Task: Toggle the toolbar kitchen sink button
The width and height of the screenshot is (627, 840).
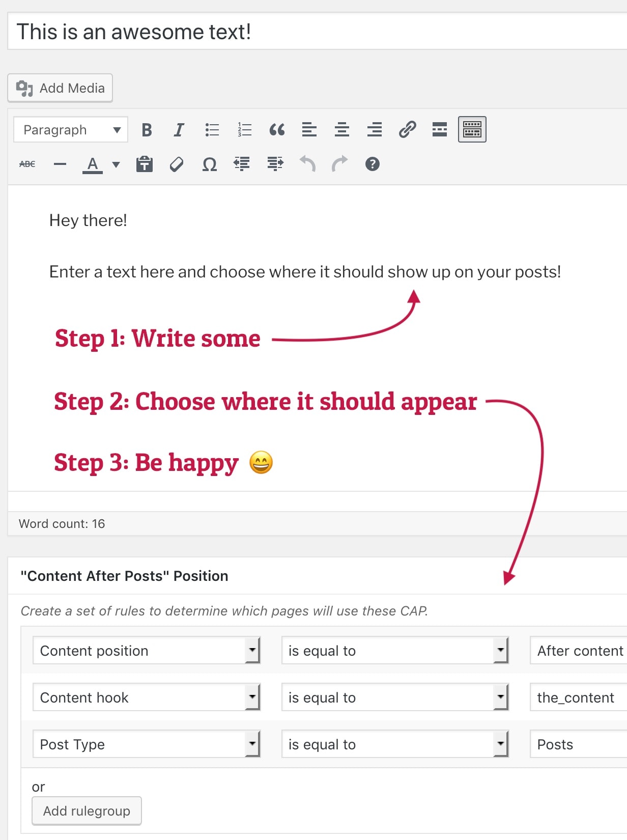Action: (472, 130)
